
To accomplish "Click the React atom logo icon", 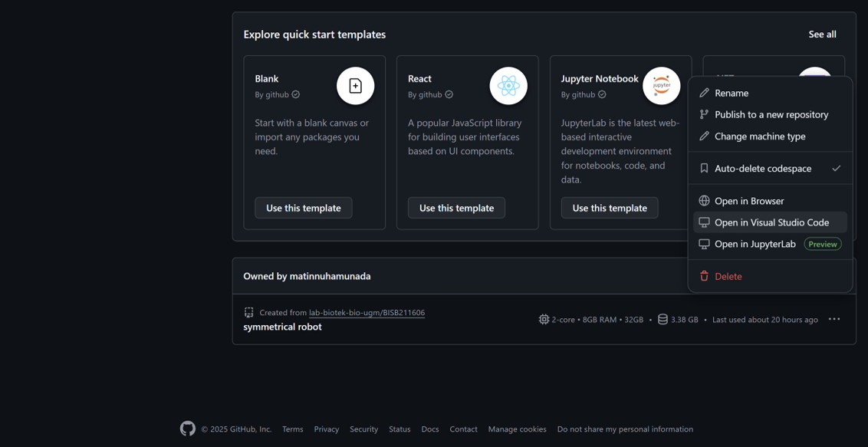I will click(508, 86).
